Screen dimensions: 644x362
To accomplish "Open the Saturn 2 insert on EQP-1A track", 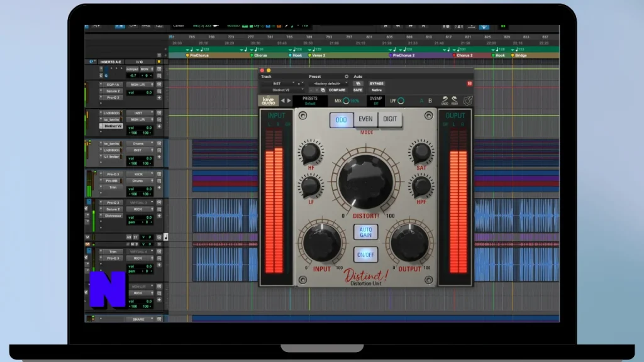I will [113, 91].
